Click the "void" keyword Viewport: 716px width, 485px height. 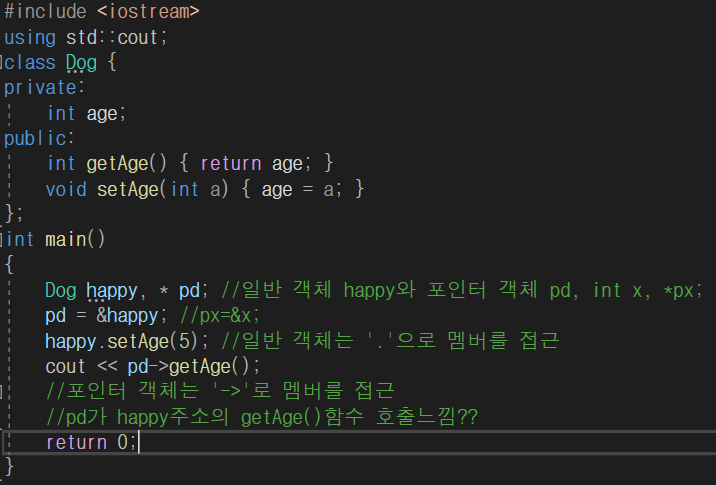coord(66,189)
